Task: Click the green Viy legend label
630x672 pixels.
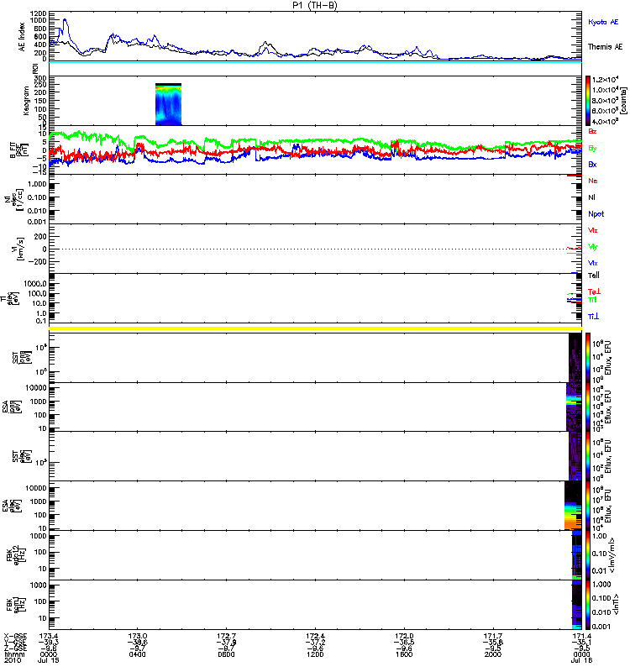Action: tap(593, 247)
